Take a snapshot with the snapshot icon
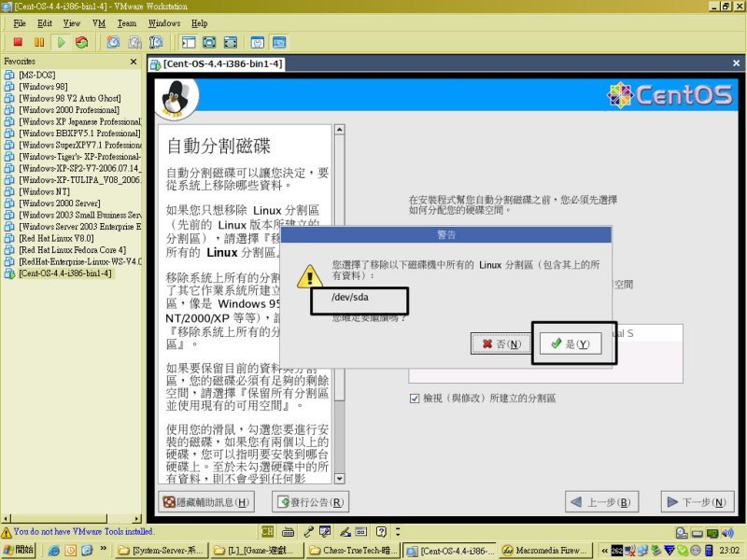Viewport: 747px width, 560px height. [x=113, y=42]
